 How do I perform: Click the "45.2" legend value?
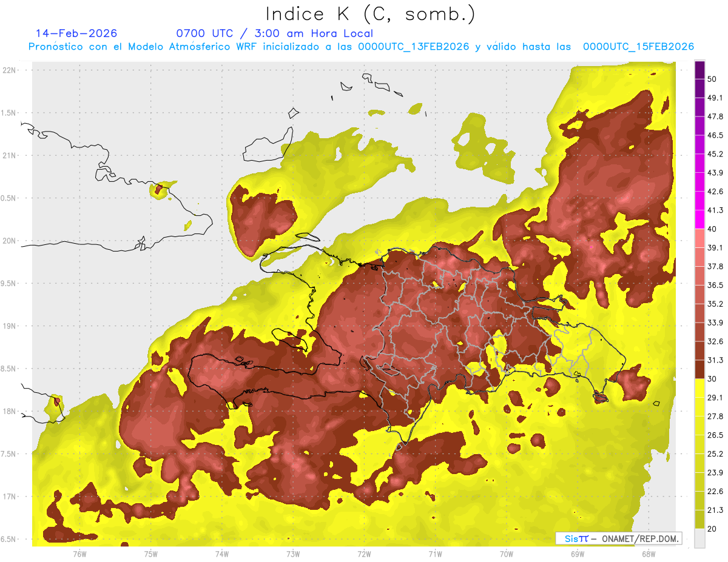(x=715, y=154)
